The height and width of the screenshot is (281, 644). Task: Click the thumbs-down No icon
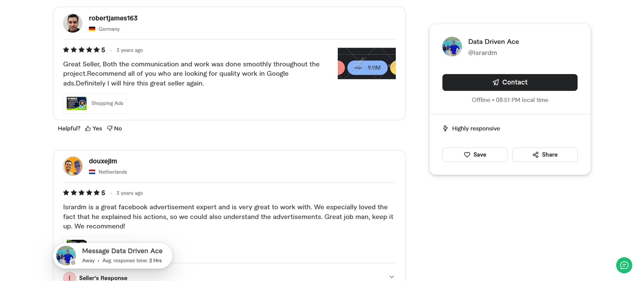pos(109,128)
